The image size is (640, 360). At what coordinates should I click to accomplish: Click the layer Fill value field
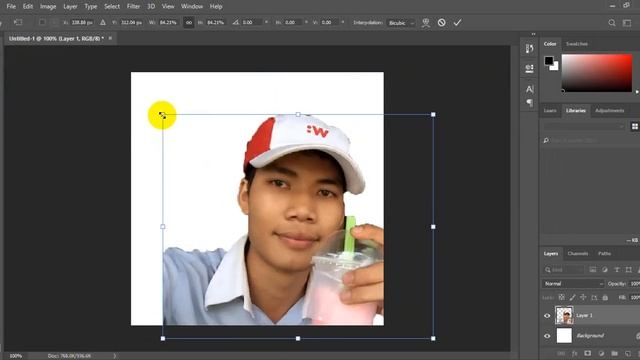pyautogui.click(x=635, y=298)
